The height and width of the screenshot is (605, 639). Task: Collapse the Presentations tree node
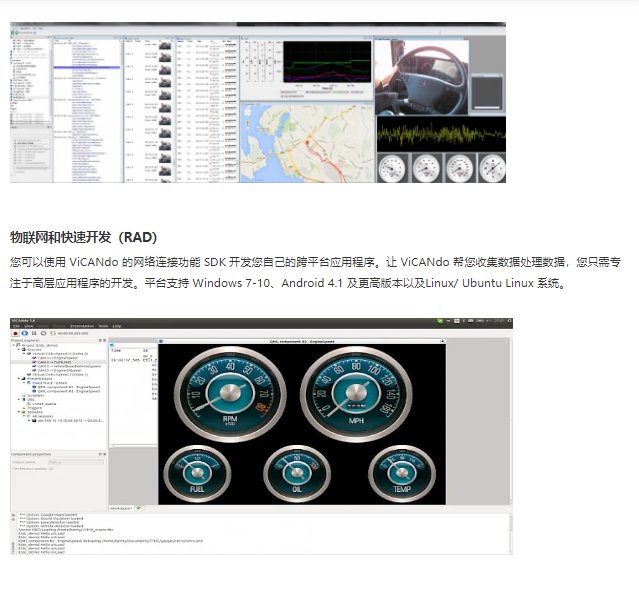(17, 379)
